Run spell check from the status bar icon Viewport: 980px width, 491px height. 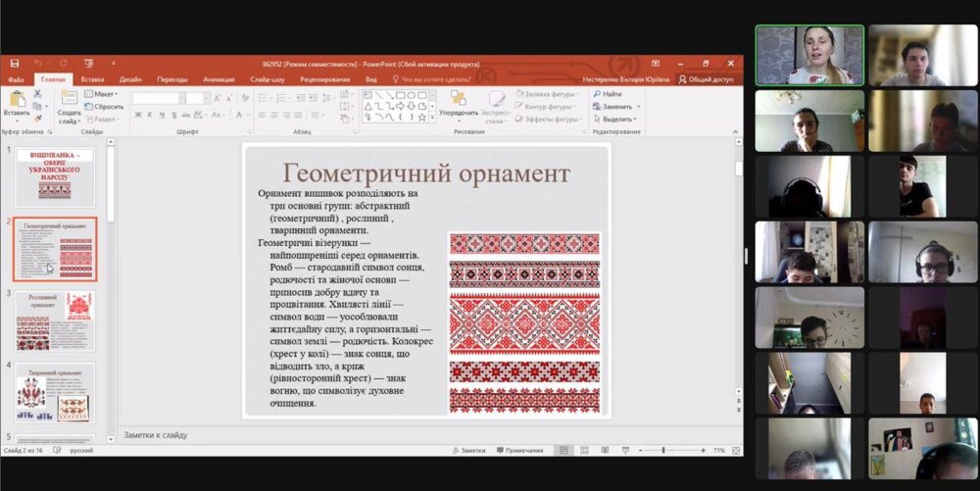[x=57, y=451]
